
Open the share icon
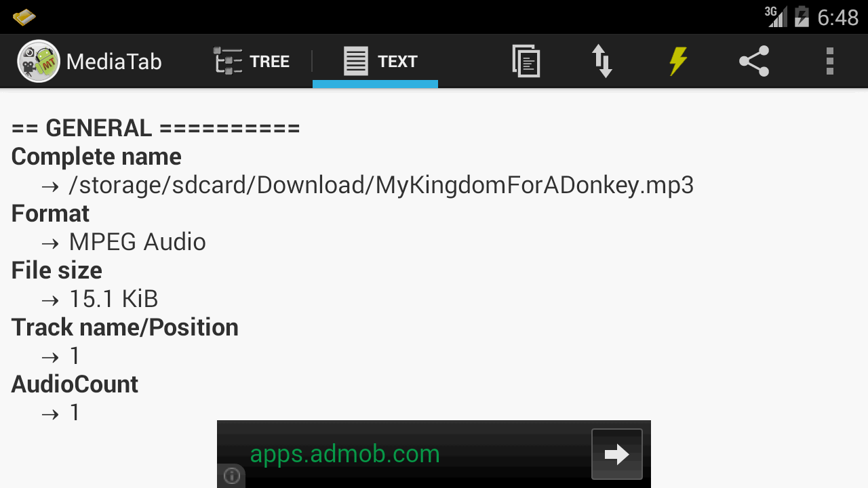[x=754, y=61]
